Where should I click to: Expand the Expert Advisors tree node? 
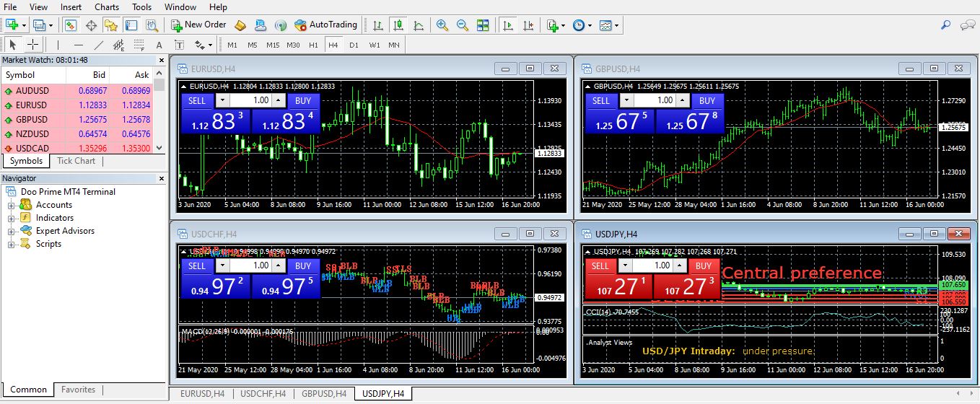(x=12, y=232)
